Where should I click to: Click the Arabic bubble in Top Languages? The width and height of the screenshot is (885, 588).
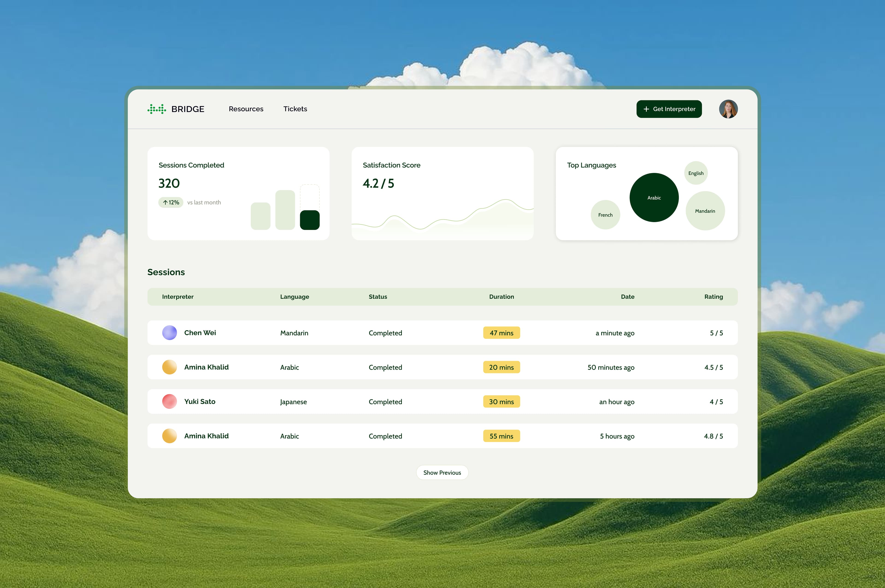tap(654, 198)
